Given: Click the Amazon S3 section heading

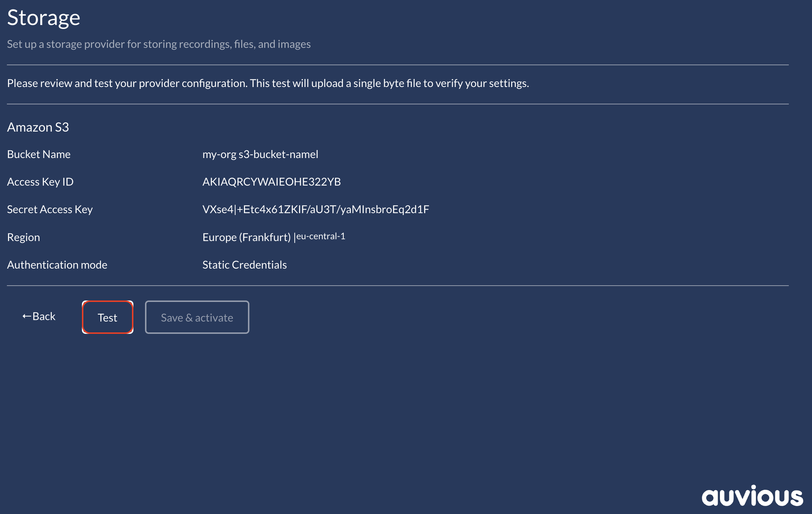Looking at the screenshot, I should click(38, 127).
